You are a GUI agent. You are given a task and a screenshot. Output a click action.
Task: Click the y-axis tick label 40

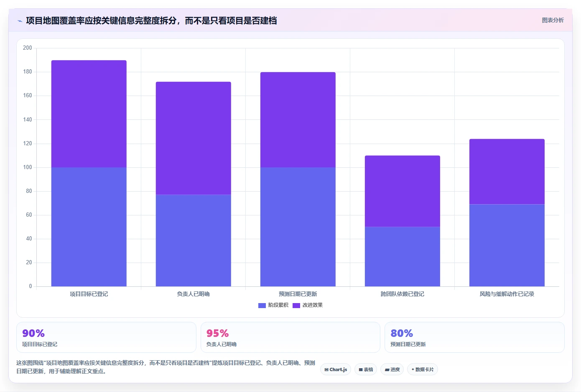[29, 239]
